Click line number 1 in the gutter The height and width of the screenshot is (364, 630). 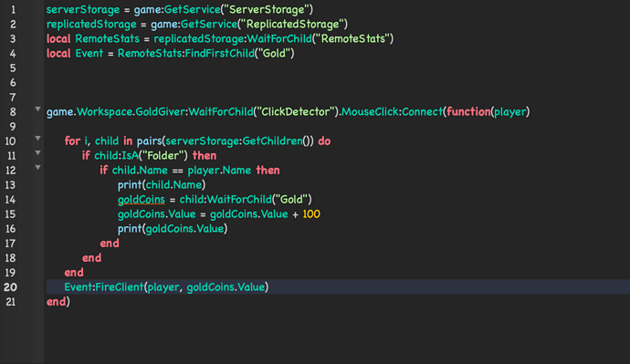13,10
